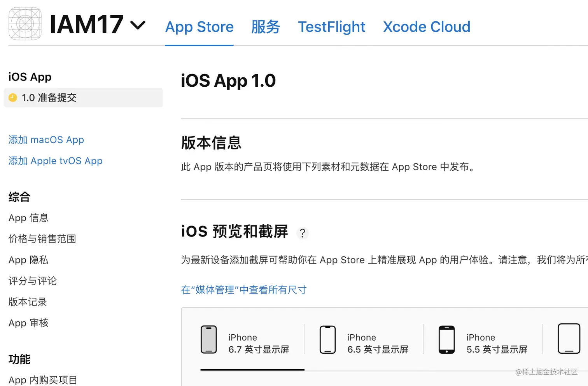Click the iPhone 6.5 英寸 device icon

click(x=328, y=339)
